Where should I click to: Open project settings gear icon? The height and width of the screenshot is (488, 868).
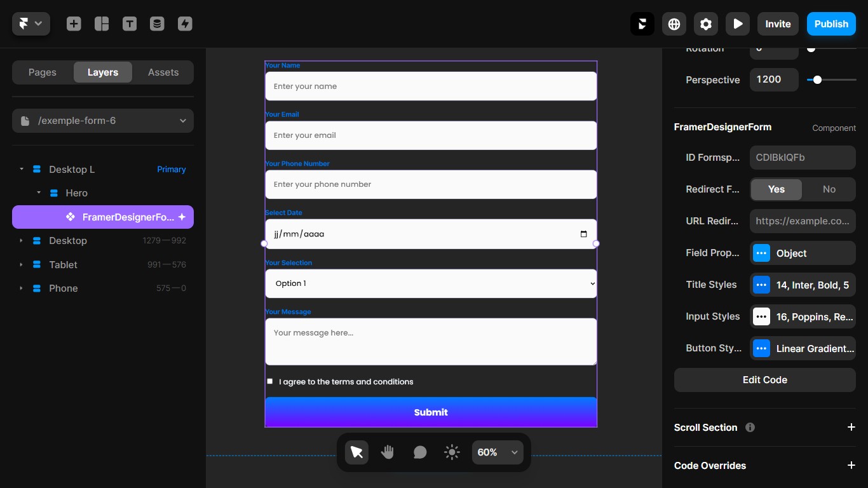(x=705, y=24)
